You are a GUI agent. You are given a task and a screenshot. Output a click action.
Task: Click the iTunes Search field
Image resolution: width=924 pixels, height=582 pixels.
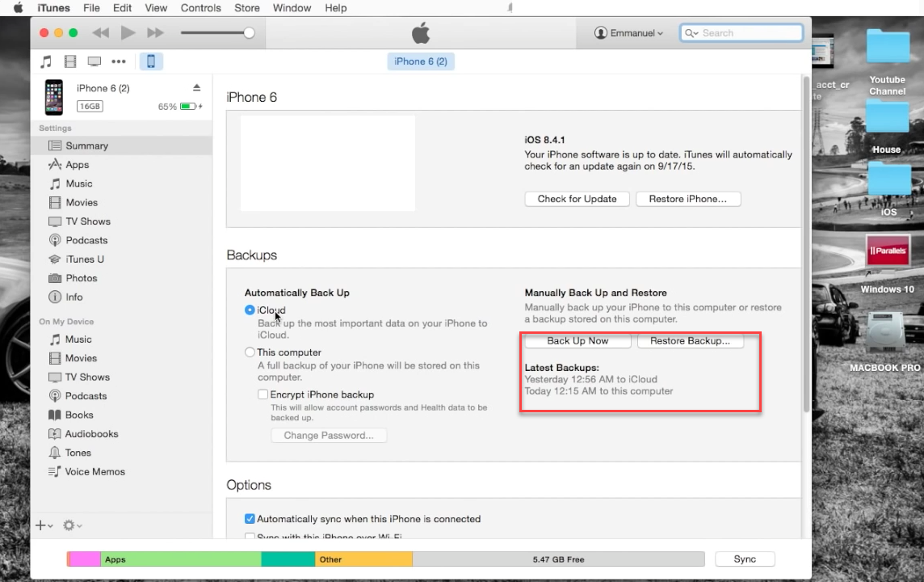click(741, 33)
